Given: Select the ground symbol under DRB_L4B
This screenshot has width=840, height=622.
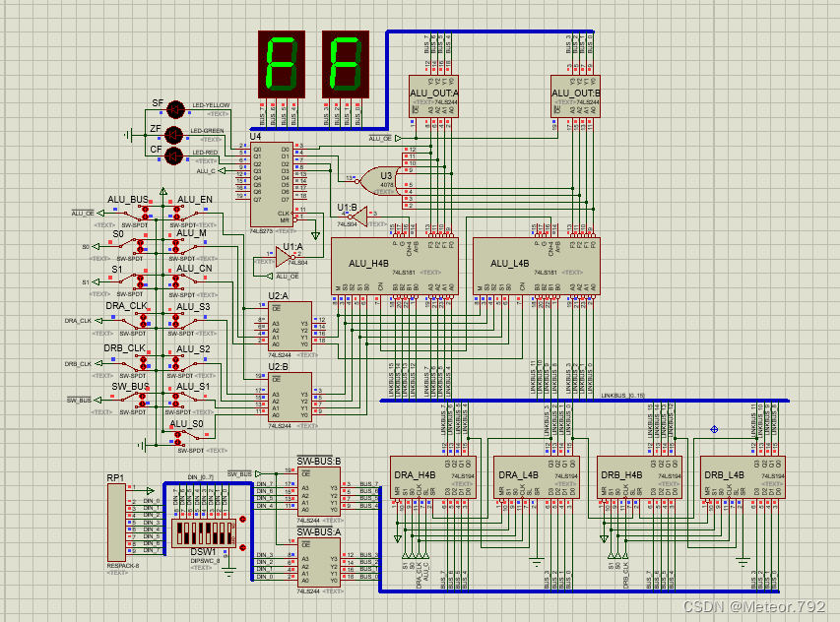Looking at the screenshot, I should (x=742, y=563).
